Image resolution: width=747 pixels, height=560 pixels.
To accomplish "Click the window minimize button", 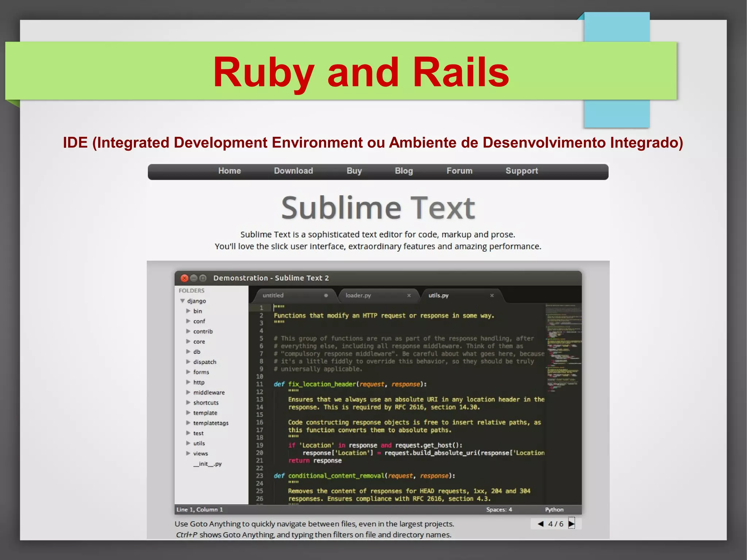I will (x=194, y=278).
